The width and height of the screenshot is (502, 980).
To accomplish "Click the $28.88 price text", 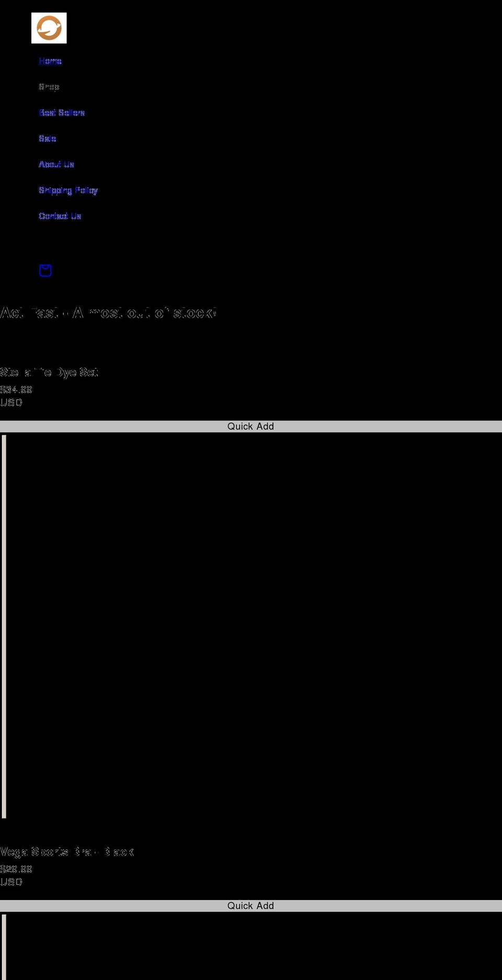I will pos(16,869).
